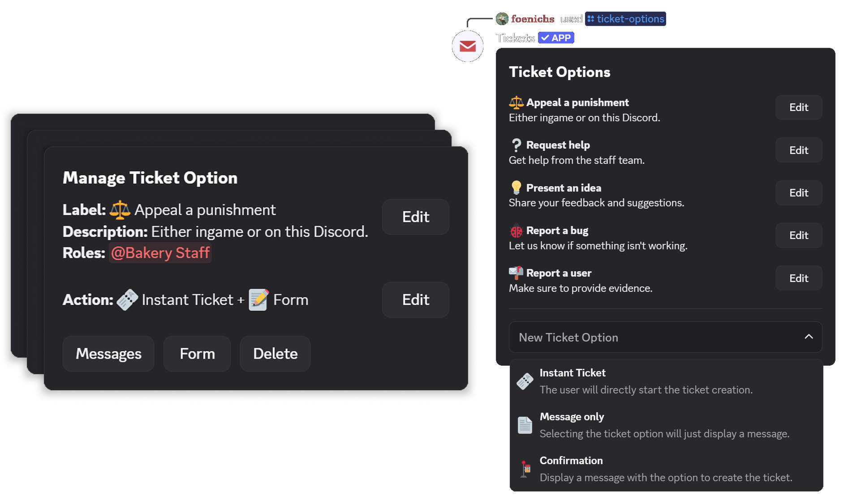The width and height of the screenshot is (848, 504).
Task: Click the question mark icon for Request help
Action: [x=516, y=145]
